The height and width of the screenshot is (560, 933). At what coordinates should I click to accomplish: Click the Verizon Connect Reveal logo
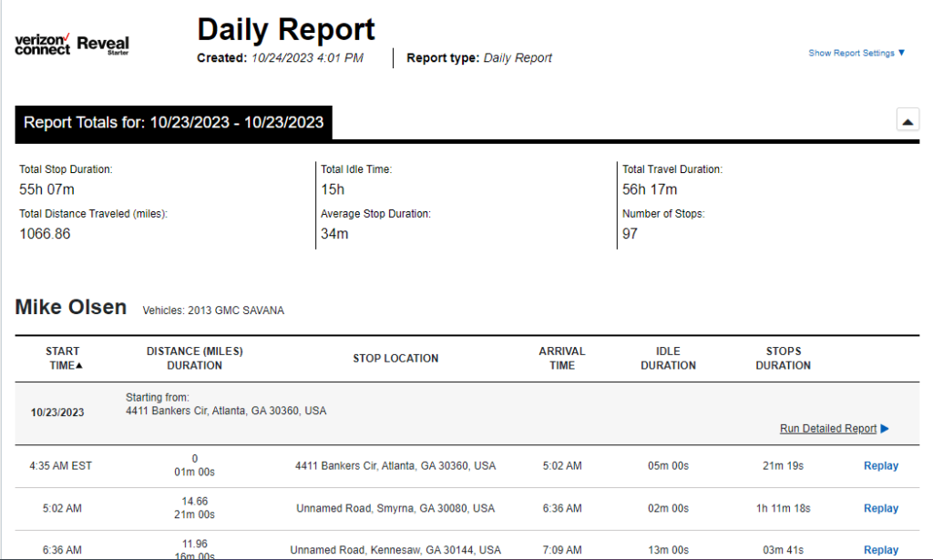click(72, 44)
